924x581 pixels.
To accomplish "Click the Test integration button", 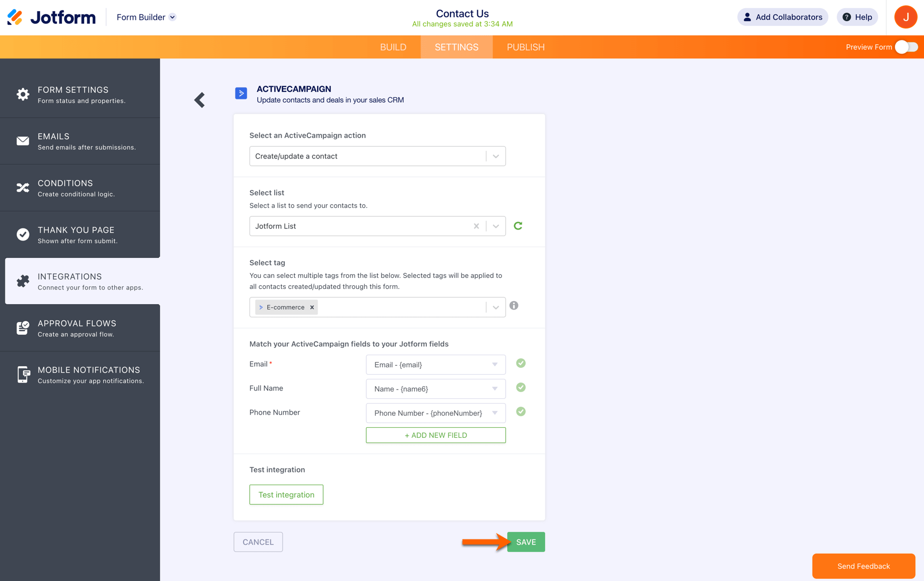I will [286, 495].
